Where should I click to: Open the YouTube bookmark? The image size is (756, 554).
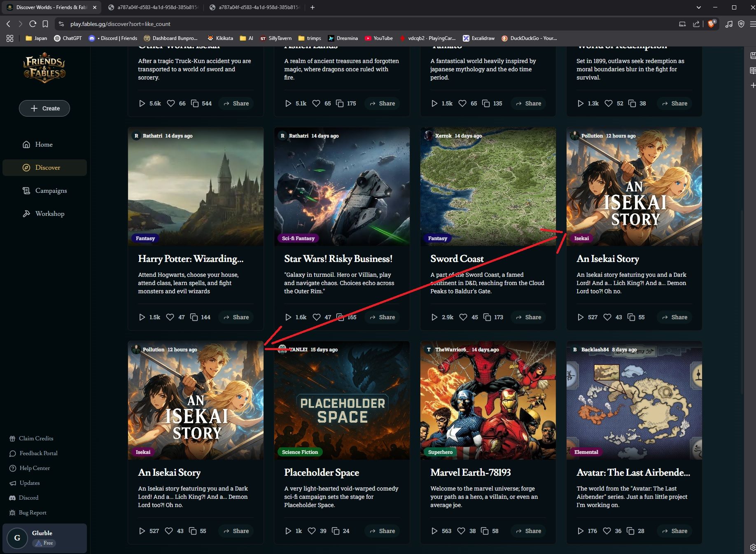(x=379, y=38)
